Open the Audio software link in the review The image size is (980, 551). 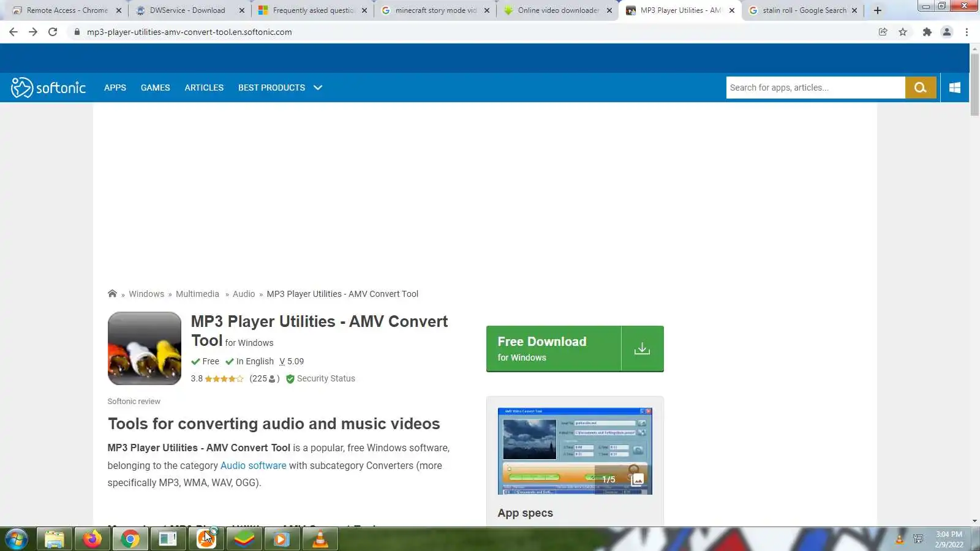click(x=254, y=465)
